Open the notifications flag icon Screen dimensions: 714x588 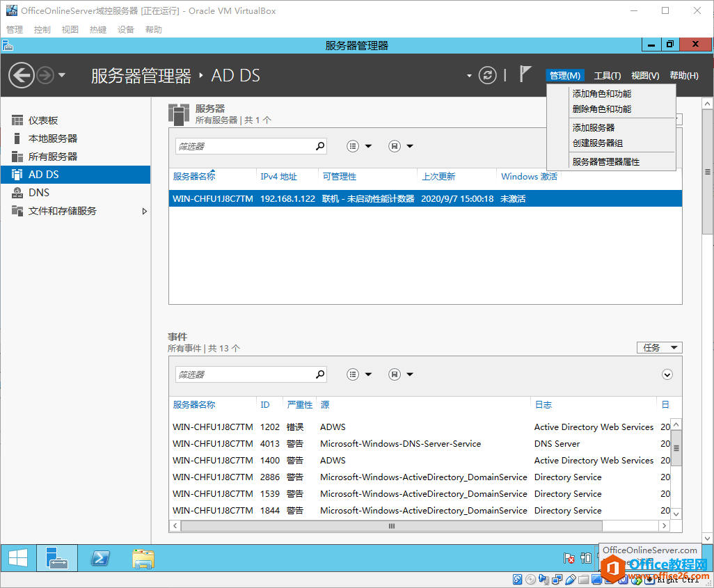point(524,75)
